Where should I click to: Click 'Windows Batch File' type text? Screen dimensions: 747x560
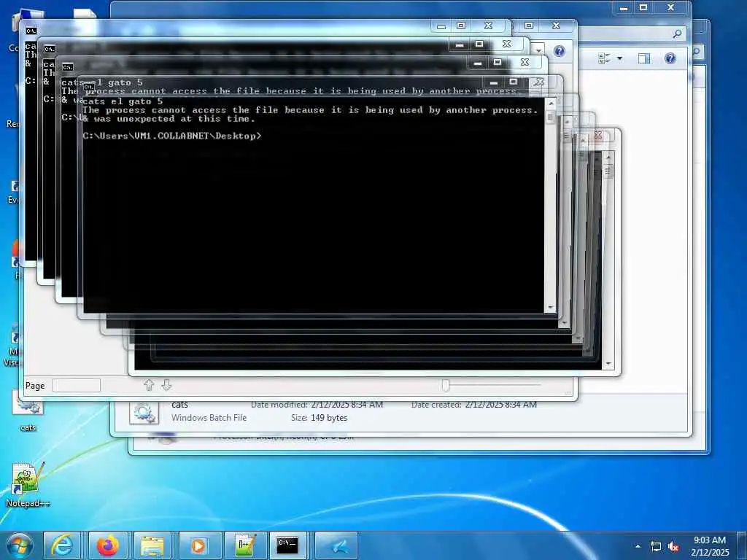tap(209, 418)
